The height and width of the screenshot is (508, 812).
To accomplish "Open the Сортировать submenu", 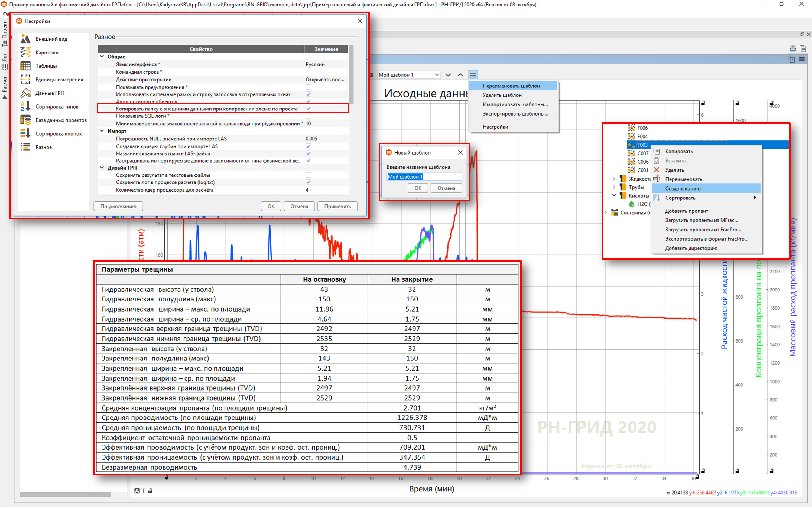I will (706, 198).
